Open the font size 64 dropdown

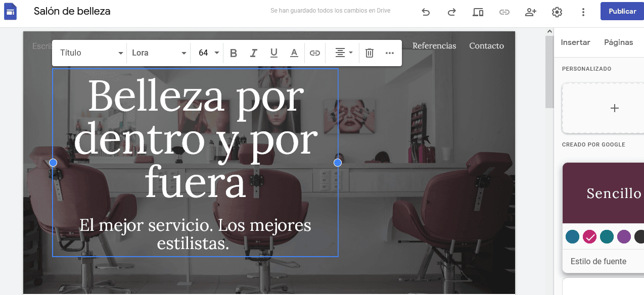coord(207,53)
